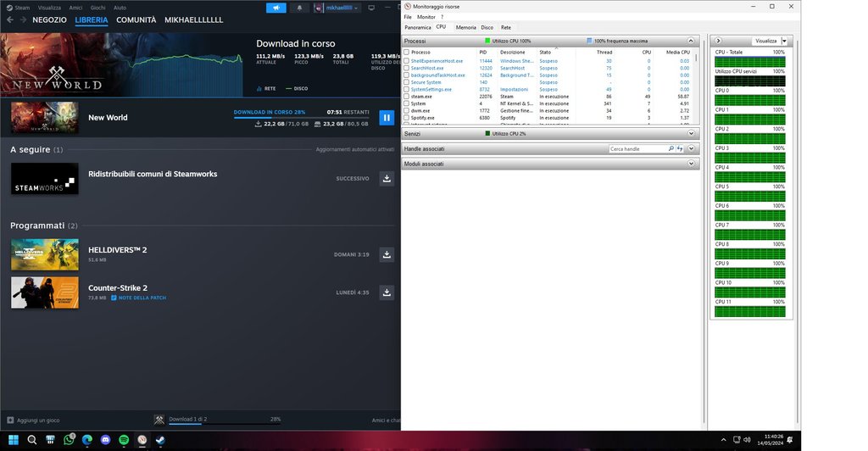Viewport: 868px width, 451px height.
Task: Sort processes by Media CPU column
Action: pyautogui.click(x=677, y=52)
